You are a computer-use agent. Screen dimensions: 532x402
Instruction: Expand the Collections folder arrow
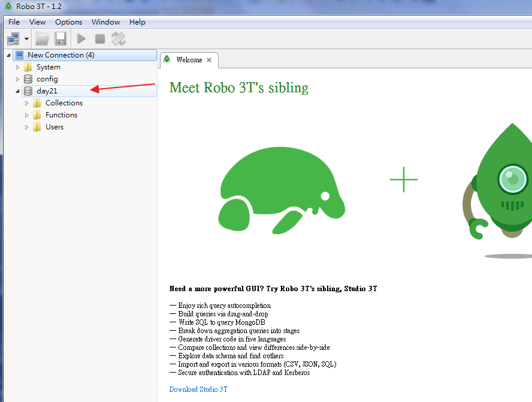[26, 103]
